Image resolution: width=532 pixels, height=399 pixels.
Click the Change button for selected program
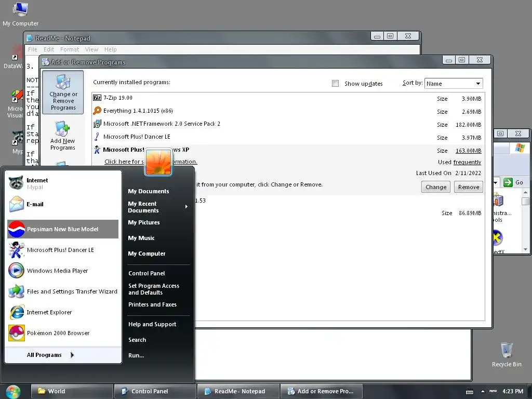coord(436,187)
